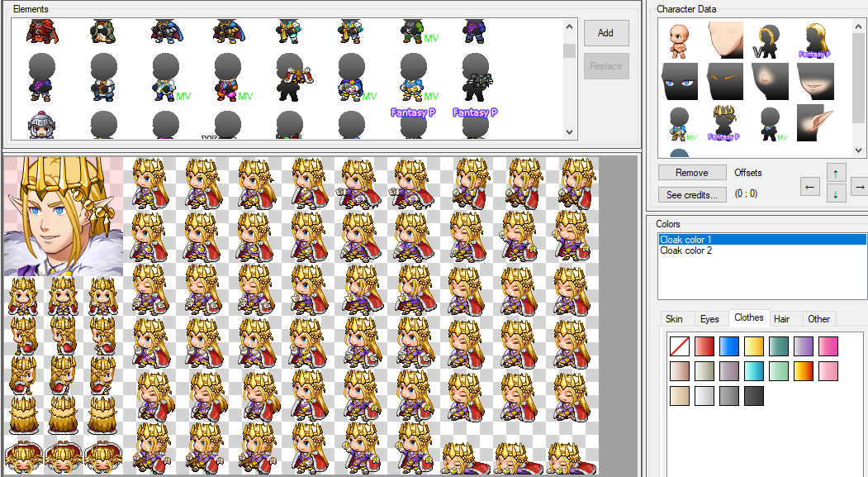Choose the purple clothes color swatch

[x=804, y=346]
